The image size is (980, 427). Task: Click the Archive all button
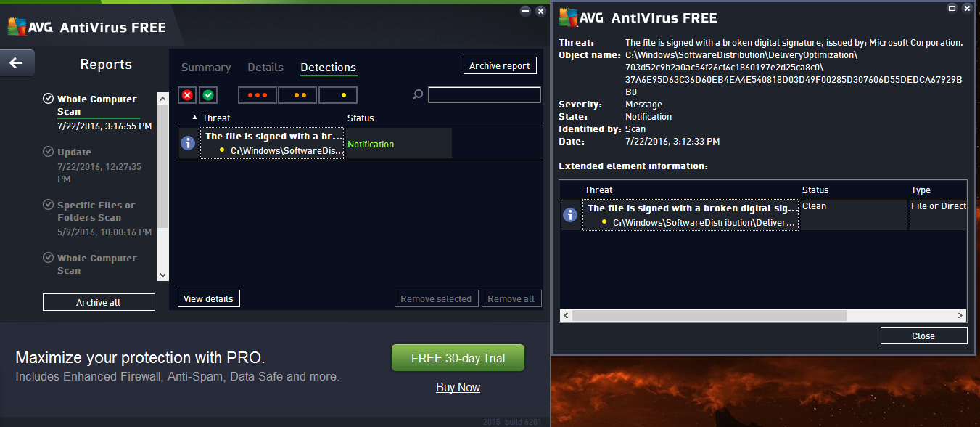[x=99, y=302]
